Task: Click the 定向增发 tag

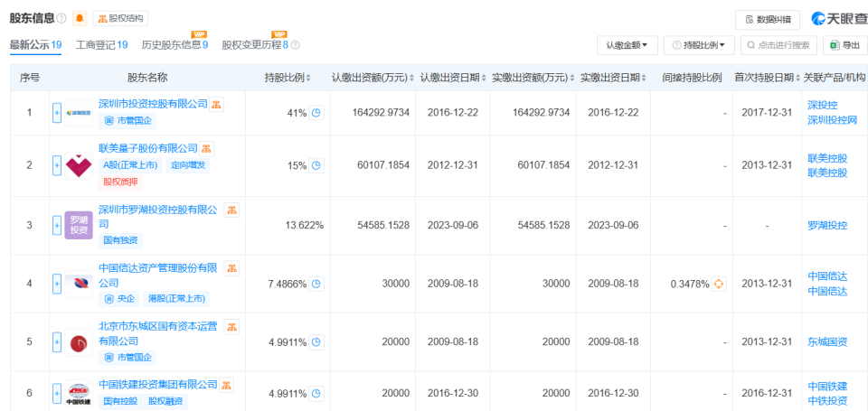Action: pos(188,164)
